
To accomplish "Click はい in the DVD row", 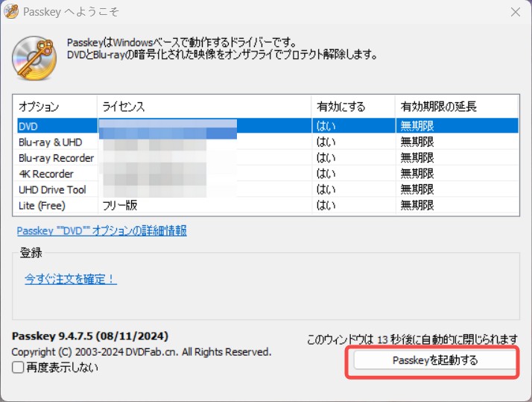I will pos(326,126).
